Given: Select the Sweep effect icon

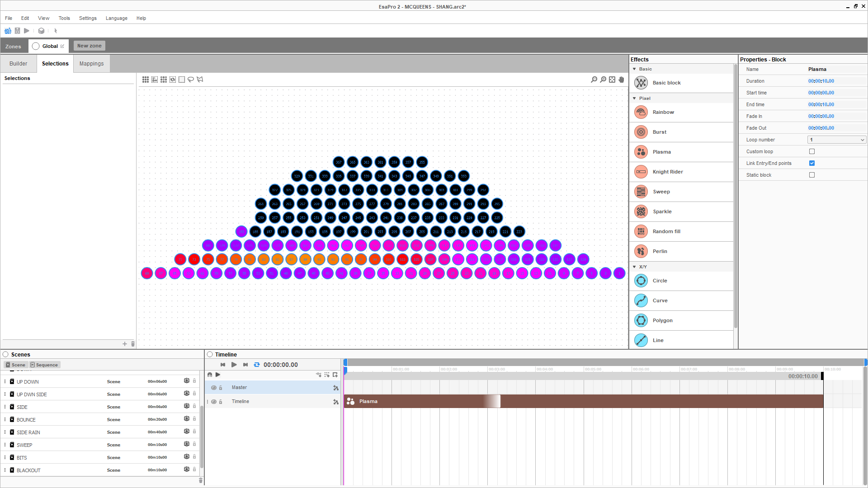Looking at the screenshot, I should coord(641,192).
